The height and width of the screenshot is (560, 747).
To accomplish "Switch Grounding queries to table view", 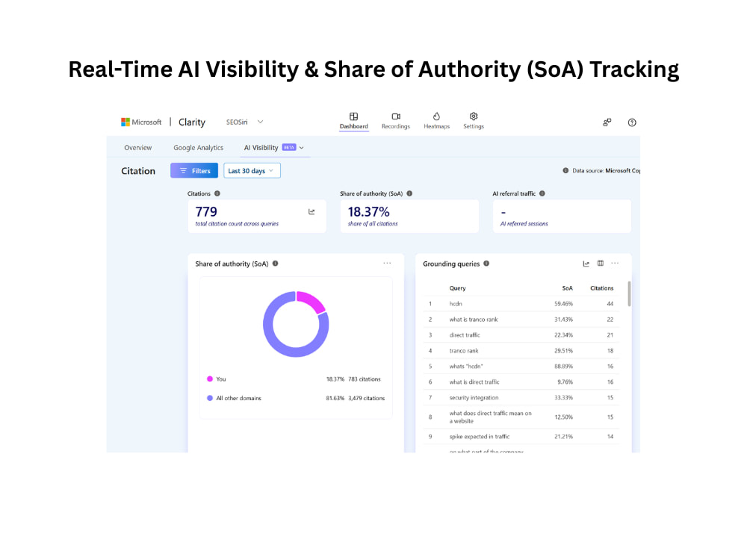I will pos(601,263).
